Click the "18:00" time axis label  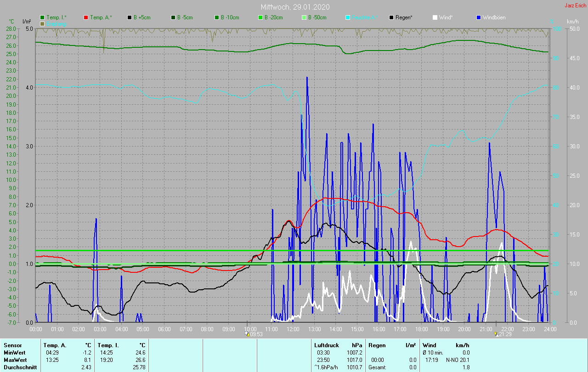coord(422,329)
